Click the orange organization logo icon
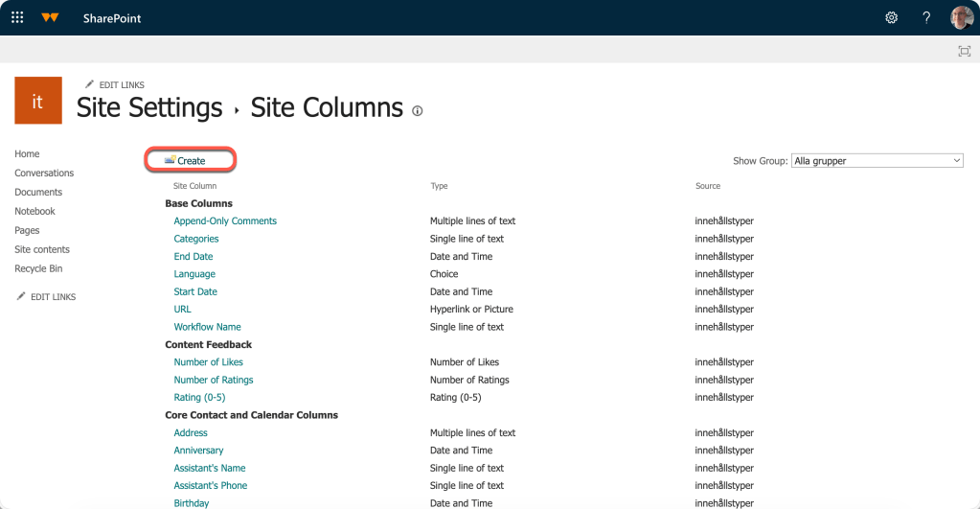 coord(50,17)
